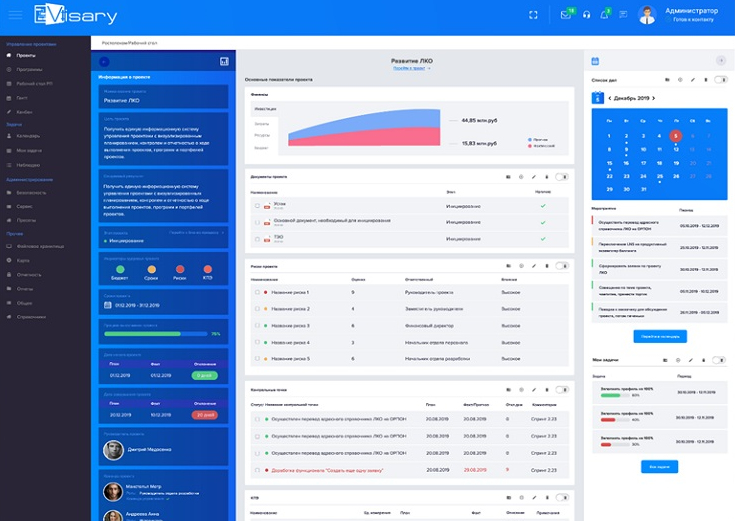The image size is (735, 521).
Task: Open the hamburger menu beside the Visary logo
Action: tap(15, 16)
